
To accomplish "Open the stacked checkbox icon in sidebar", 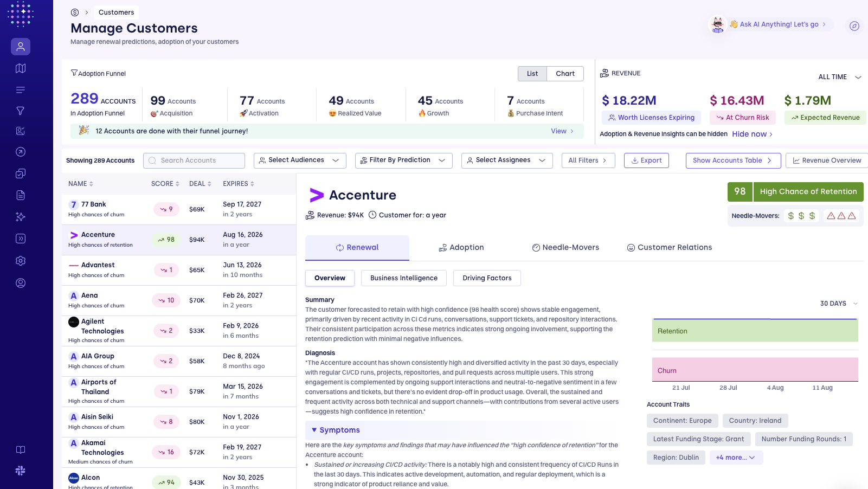I will coord(21,173).
